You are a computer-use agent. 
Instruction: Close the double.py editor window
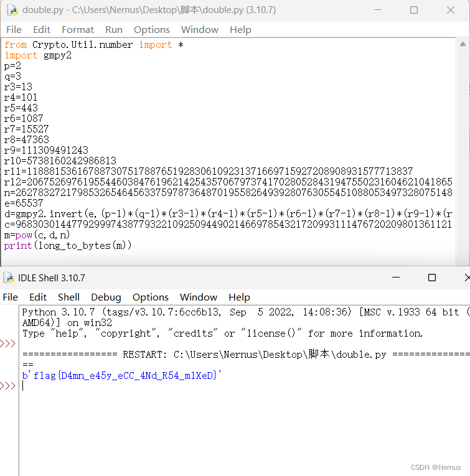(451, 10)
